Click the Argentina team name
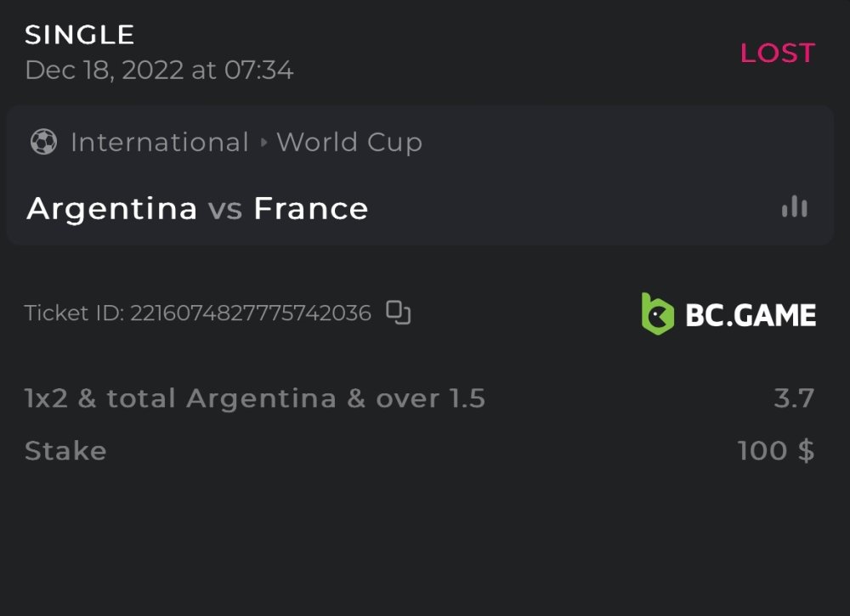 point(112,208)
